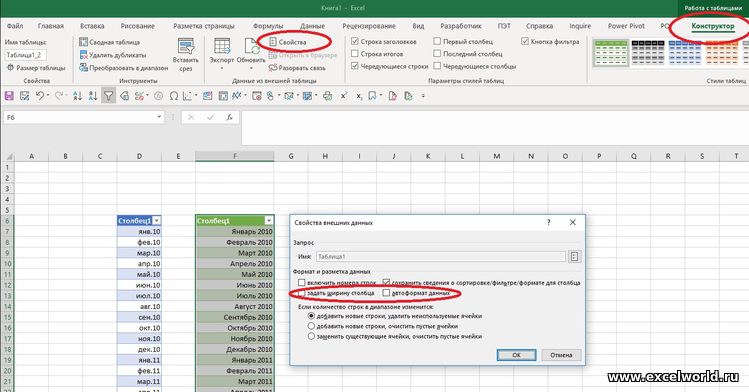Viewport: 749px width, 392px height.
Task: Click Сводная таблица pivot table icon
Action: 84,42
